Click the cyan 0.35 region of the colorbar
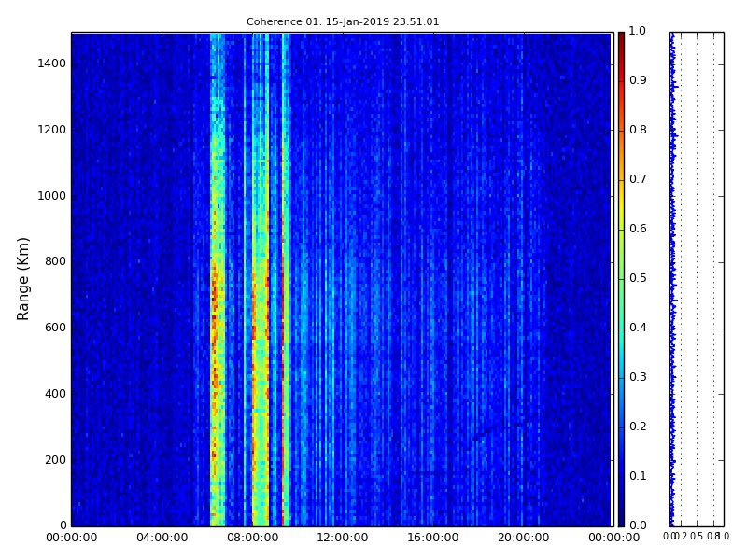This screenshot has height=560, width=747. 621,353
